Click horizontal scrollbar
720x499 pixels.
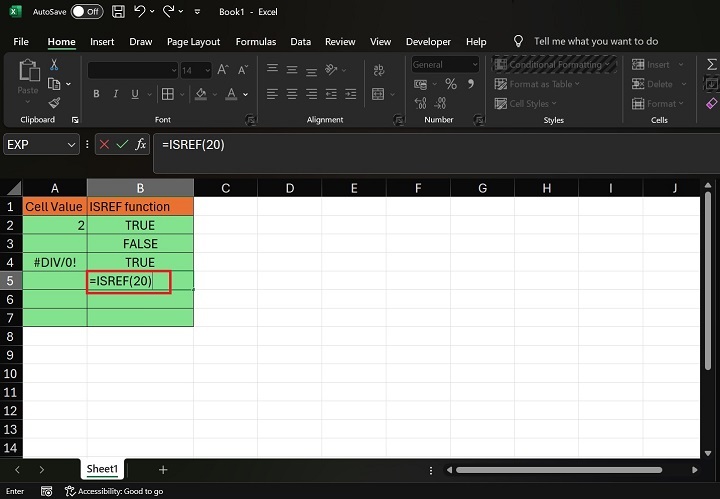coord(558,470)
